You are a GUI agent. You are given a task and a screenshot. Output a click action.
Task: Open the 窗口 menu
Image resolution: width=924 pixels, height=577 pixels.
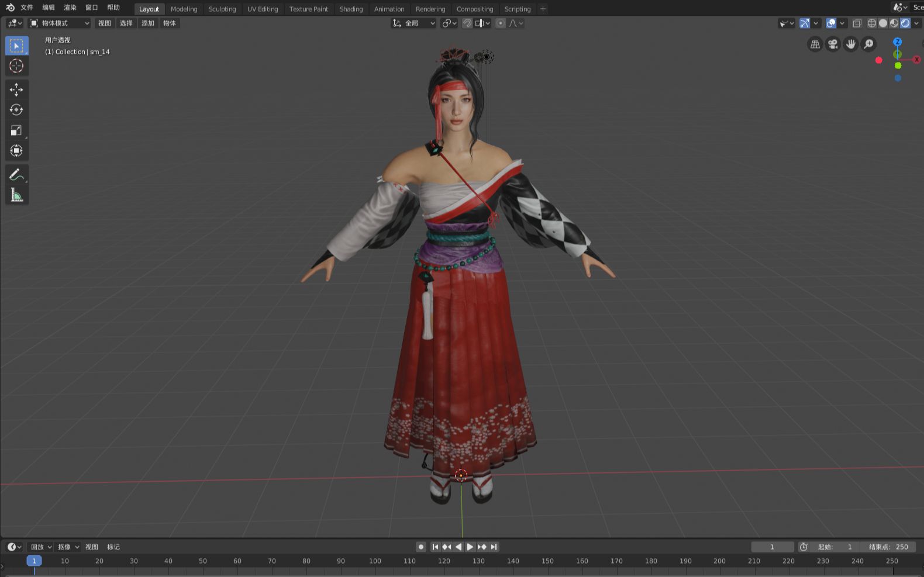coord(92,8)
